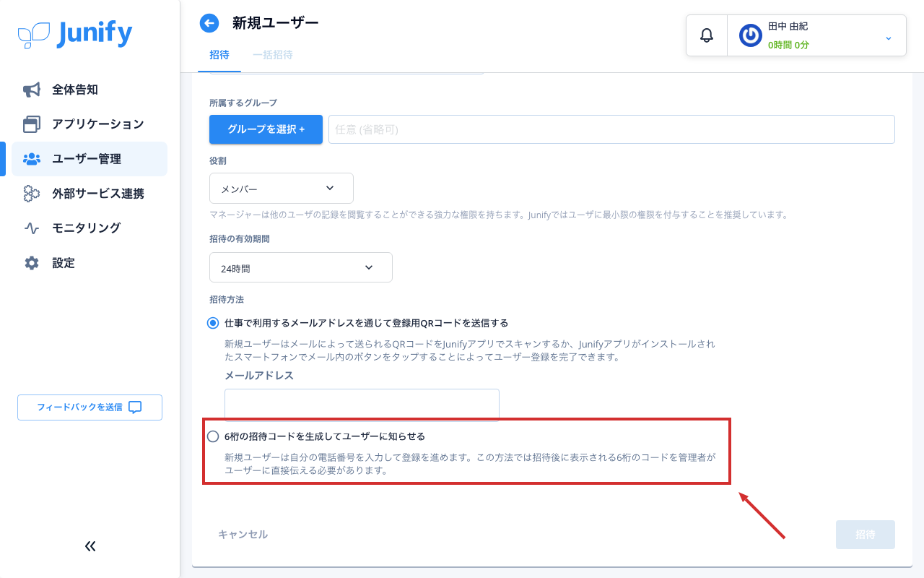Expand the user menu chevron

tap(889, 38)
